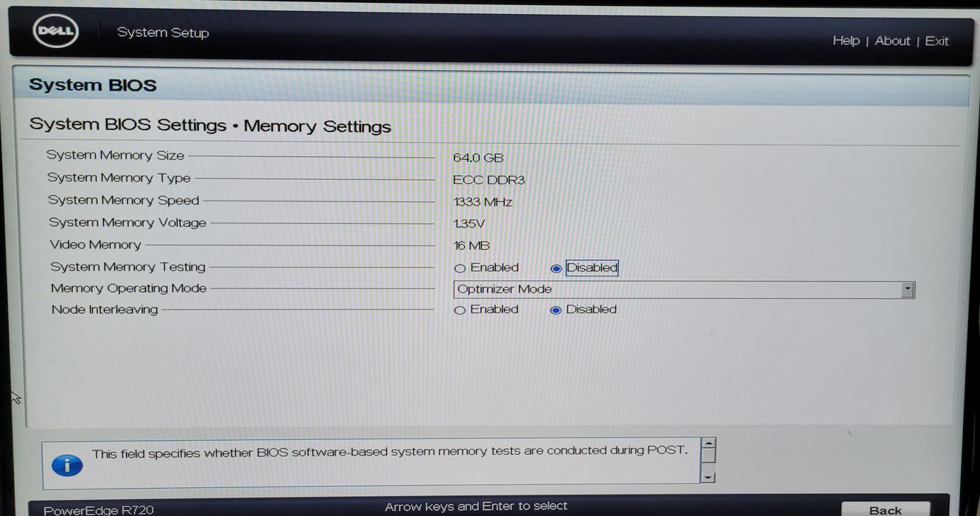Click the System Memory Size label

click(x=116, y=156)
